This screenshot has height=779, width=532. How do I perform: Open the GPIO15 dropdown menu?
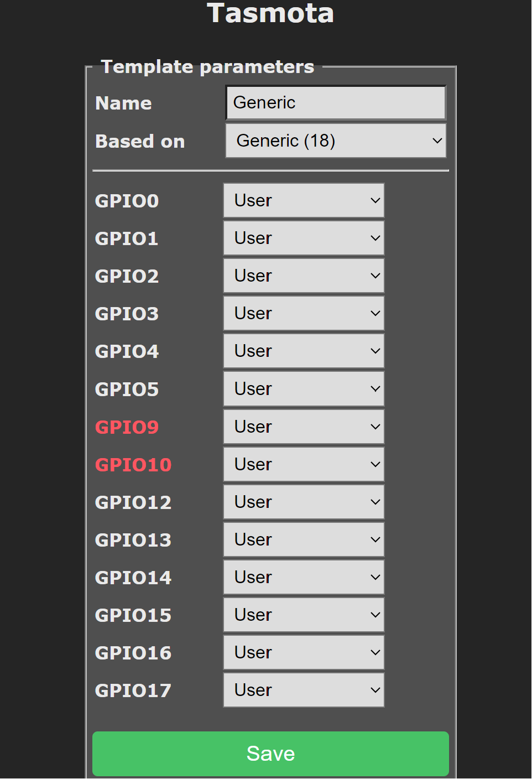point(304,615)
